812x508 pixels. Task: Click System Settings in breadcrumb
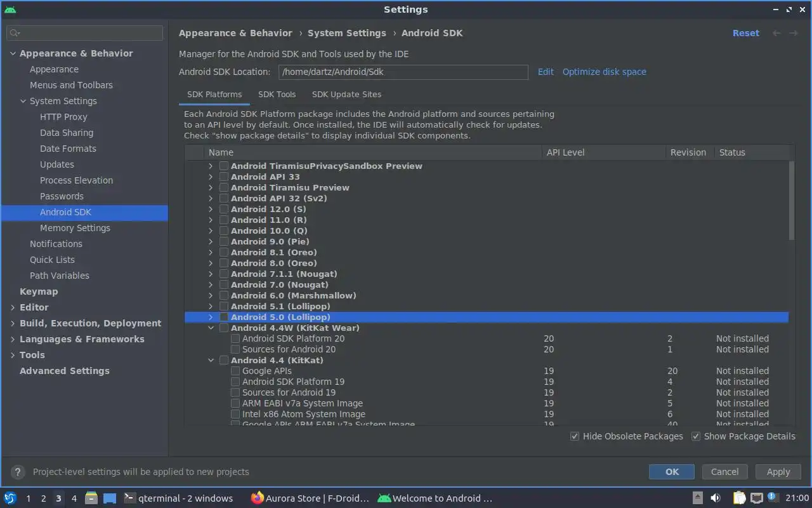(x=347, y=33)
